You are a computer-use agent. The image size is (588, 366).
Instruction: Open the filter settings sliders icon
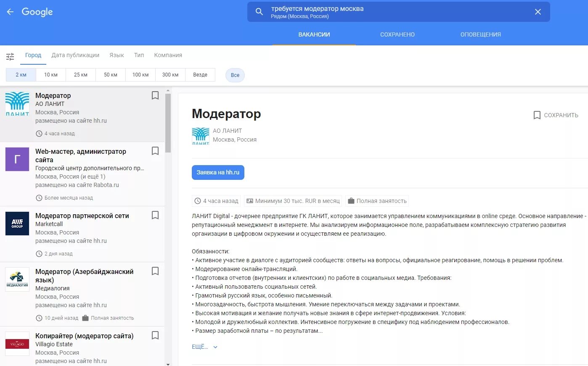click(x=10, y=56)
